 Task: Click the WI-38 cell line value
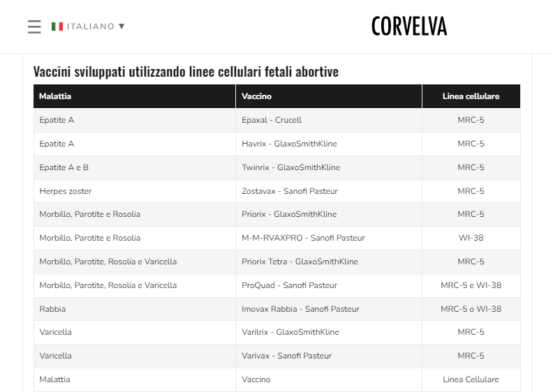click(471, 238)
